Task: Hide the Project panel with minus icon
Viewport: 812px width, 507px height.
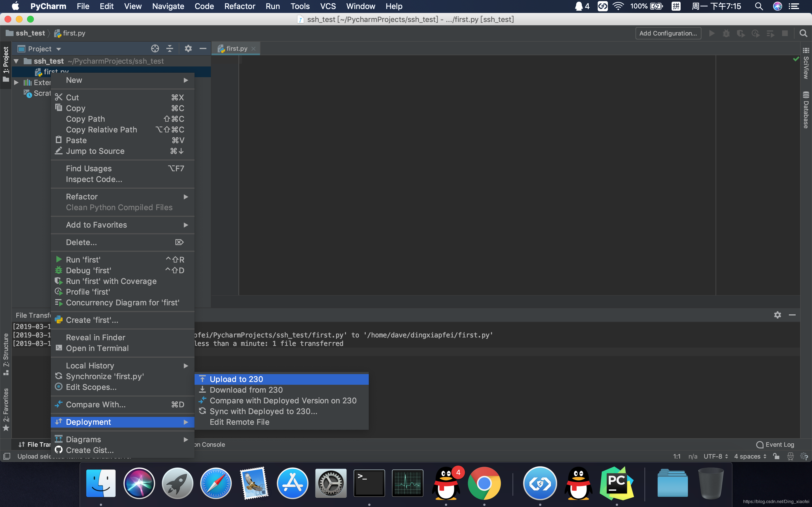Action: [203, 49]
